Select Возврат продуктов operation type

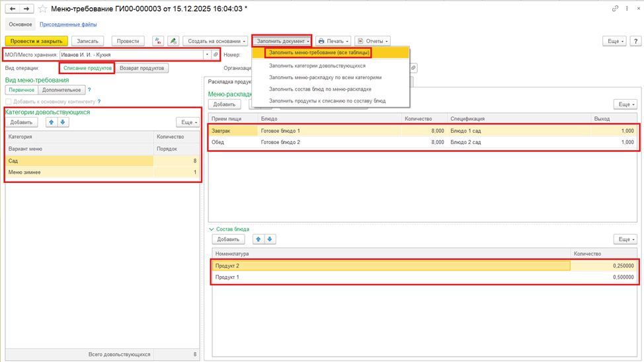click(x=141, y=68)
